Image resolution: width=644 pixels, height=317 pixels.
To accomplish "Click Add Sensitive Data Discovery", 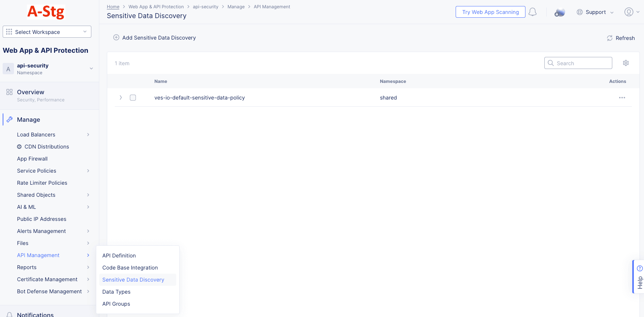I will [x=155, y=38].
